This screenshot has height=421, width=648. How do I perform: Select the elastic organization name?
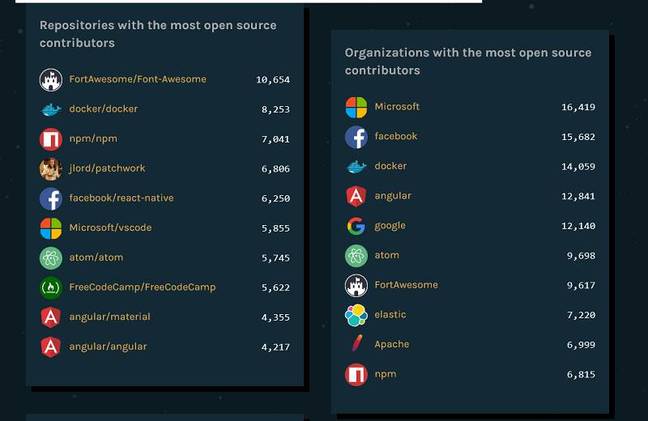pyautogui.click(x=390, y=315)
